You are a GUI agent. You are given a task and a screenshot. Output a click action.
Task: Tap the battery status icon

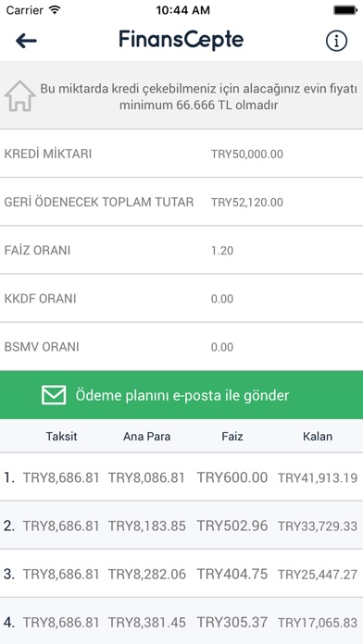tap(345, 10)
